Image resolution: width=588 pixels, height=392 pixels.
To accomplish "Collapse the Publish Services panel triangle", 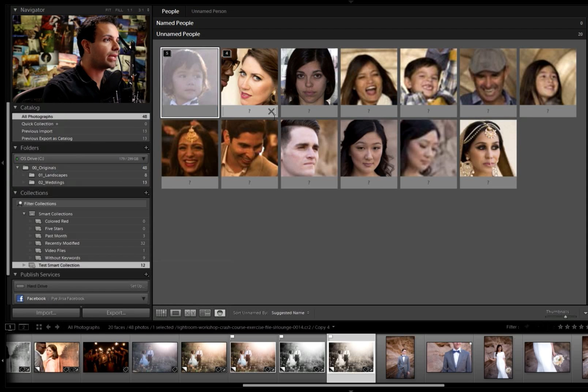I will point(15,274).
